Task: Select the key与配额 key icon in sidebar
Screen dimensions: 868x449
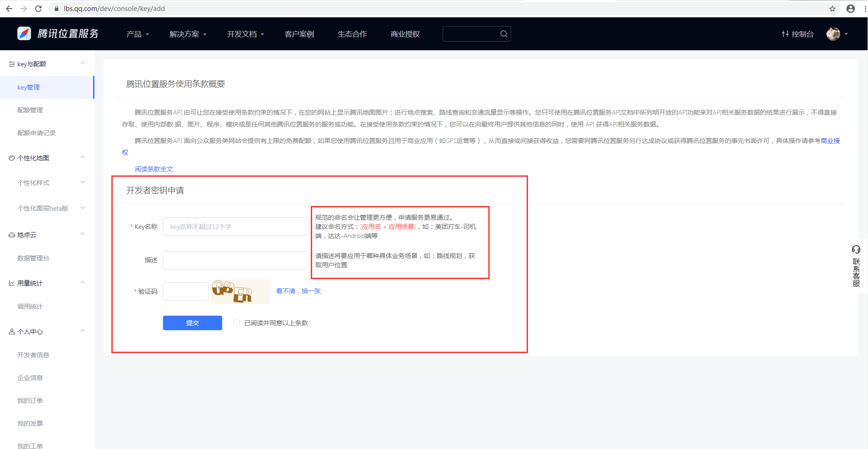Action: 11,63
